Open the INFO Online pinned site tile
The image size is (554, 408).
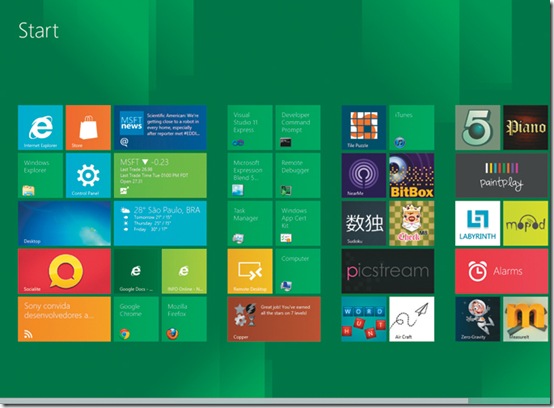pyautogui.click(x=184, y=271)
